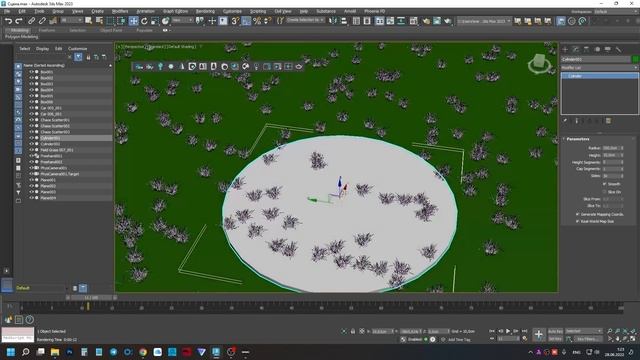Image resolution: width=640 pixels, height=360 pixels.
Task: Open the Graph Editors menu
Action: [176, 11]
